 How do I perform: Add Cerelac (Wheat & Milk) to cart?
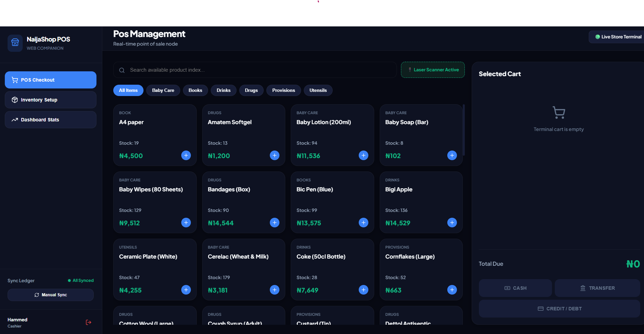pyautogui.click(x=275, y=290)
